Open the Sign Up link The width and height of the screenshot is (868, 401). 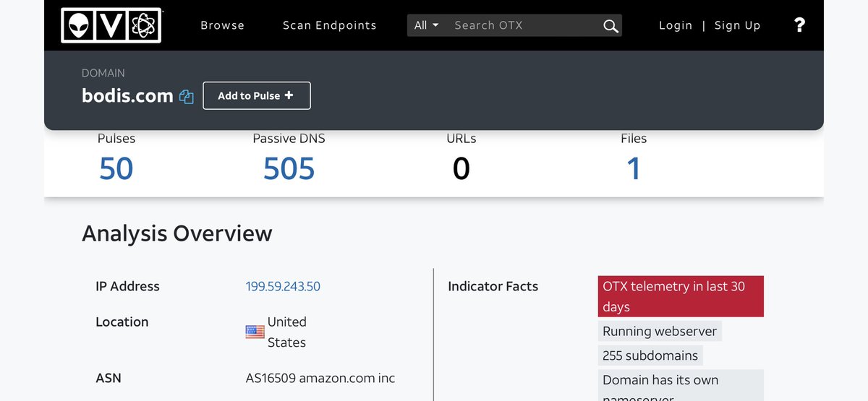click(x=737, y=25)
